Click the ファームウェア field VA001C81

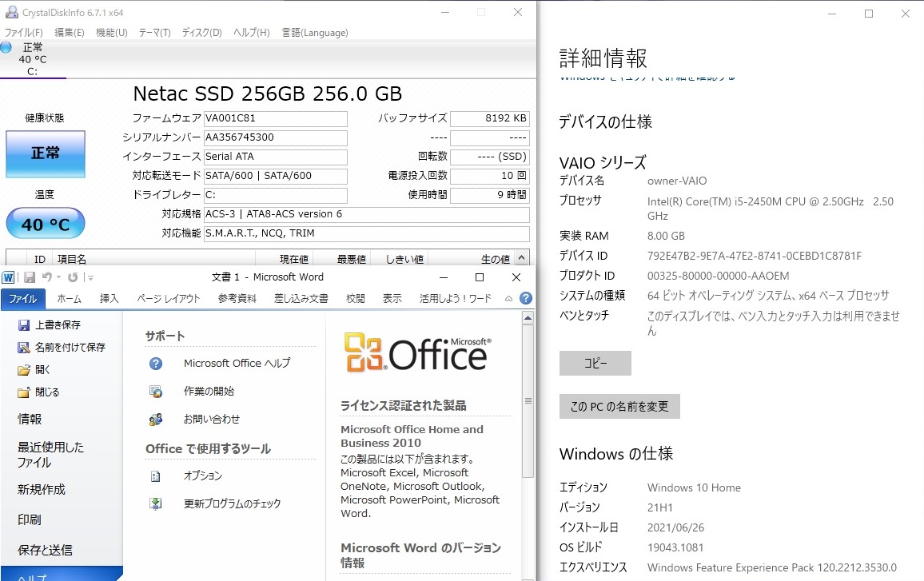[x=275, y=118]
